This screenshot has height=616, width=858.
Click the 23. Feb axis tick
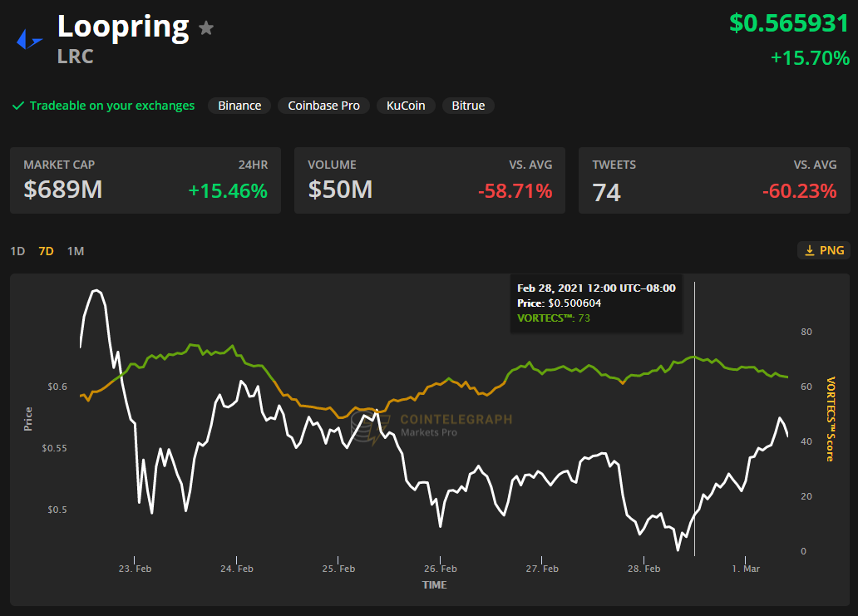coord(136,569)
